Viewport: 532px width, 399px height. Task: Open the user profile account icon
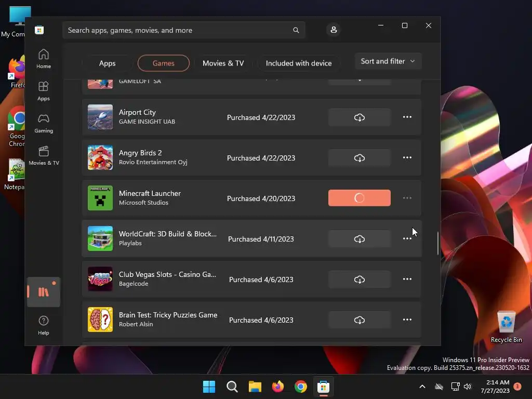[334, 30]
